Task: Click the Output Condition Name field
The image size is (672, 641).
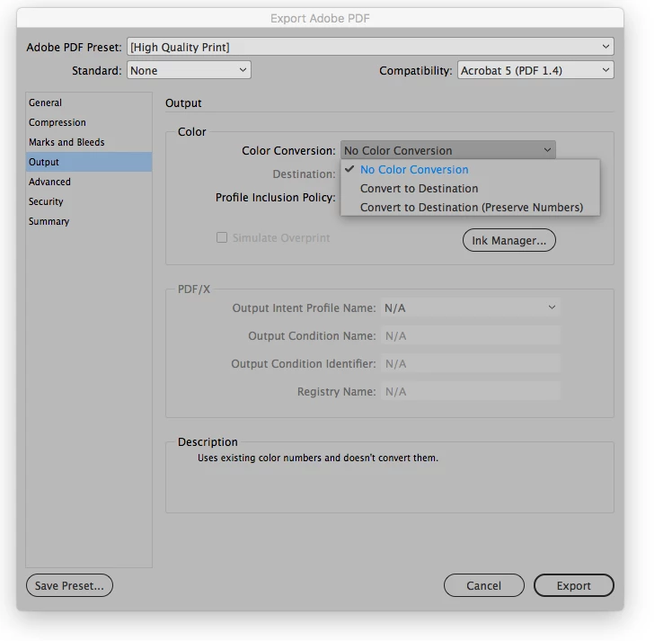Action: pyautogui.click(x=470, y=335)
